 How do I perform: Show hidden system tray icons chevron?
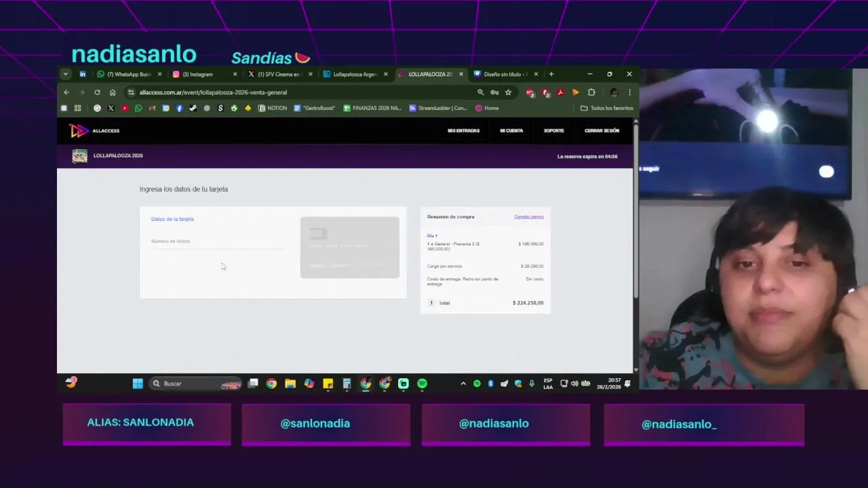[463, 384]
